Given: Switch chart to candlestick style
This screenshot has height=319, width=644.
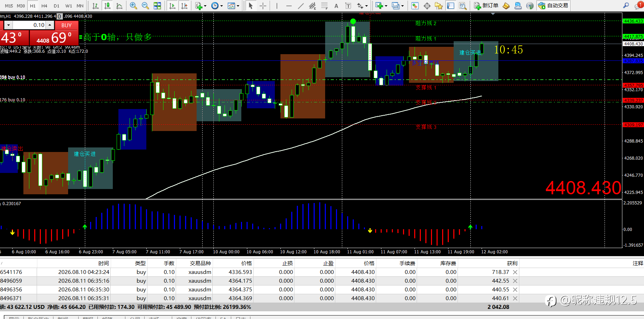Looking at the screenshot, I should tap(107, 6).
